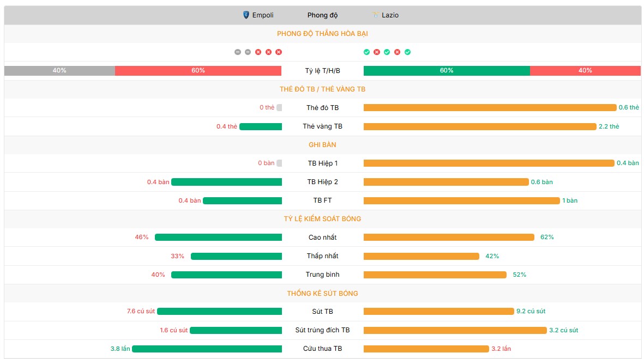644x359 pixels.
Task: Click Lazio's 3.2 cú sút bar
Action: click(x=455, y=330)
